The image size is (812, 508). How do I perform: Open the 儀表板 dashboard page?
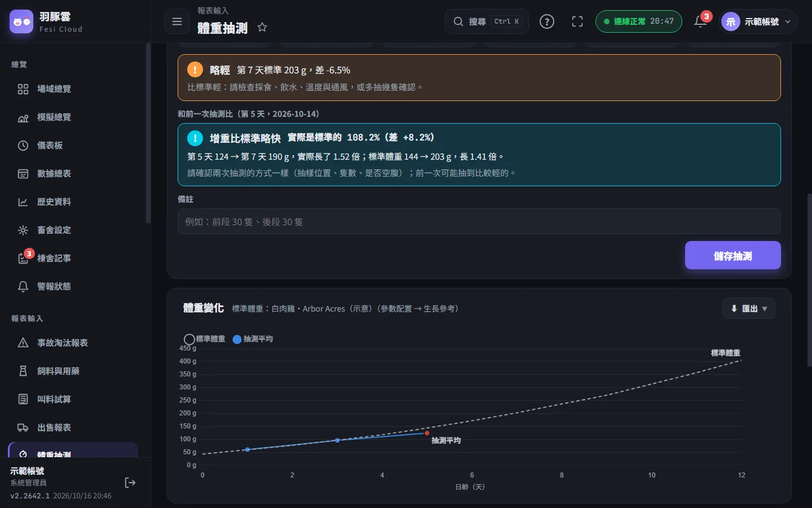click(73, 145)
